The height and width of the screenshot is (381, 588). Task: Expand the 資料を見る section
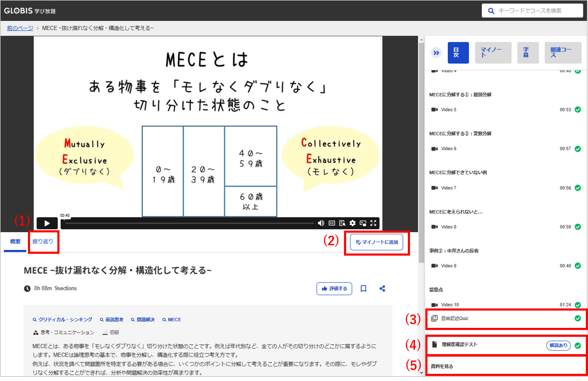coord(442,366)
